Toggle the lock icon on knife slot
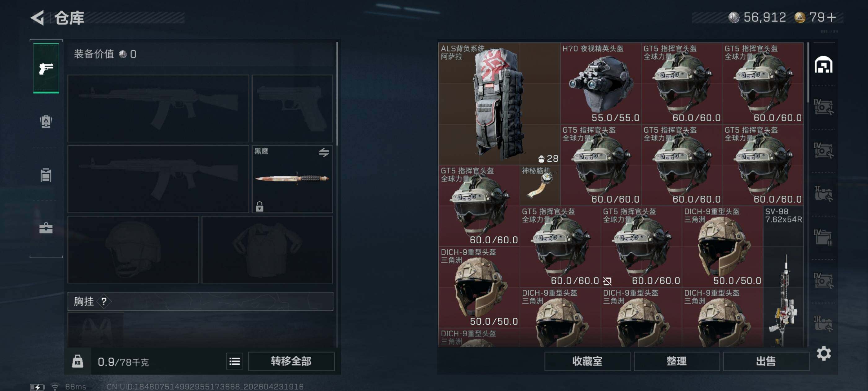The height and width of the screenshot is (391, 868). pyautogui.click(x=259, y=206)
